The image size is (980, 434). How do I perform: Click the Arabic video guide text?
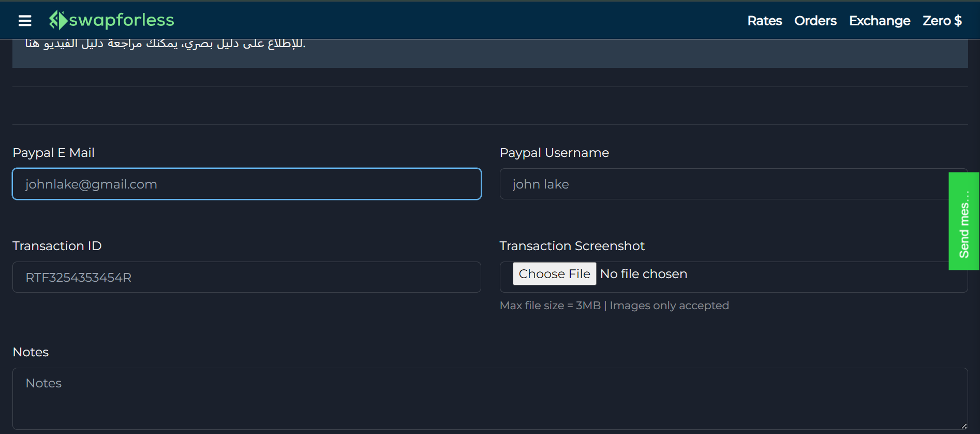165,44
